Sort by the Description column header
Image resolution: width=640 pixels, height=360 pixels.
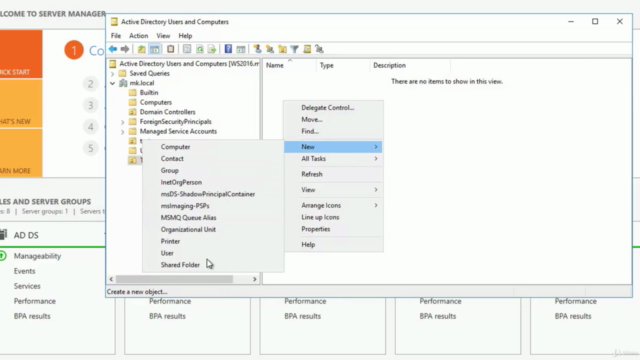click(410, 65)
